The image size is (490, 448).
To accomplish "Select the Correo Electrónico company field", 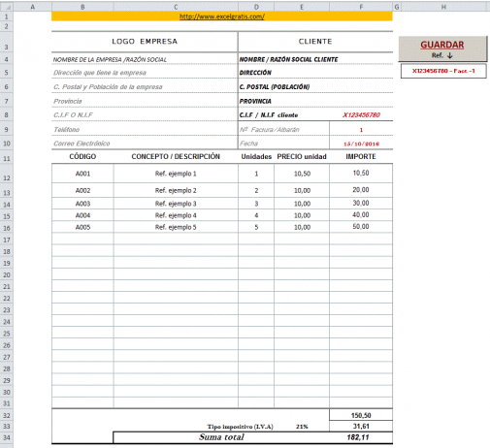I will click(x=145, y=144).
